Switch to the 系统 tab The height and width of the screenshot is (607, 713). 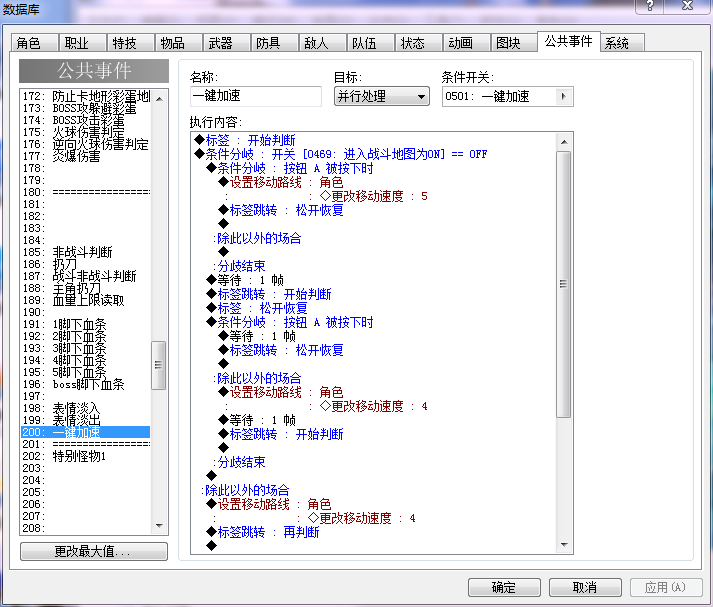623,43
